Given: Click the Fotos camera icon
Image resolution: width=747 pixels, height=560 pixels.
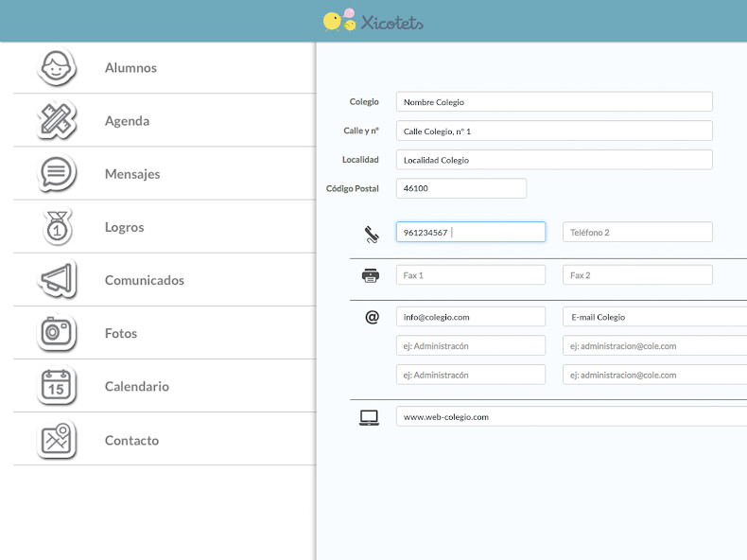Looking at the screenshot, I should click(x=56, y=333).
